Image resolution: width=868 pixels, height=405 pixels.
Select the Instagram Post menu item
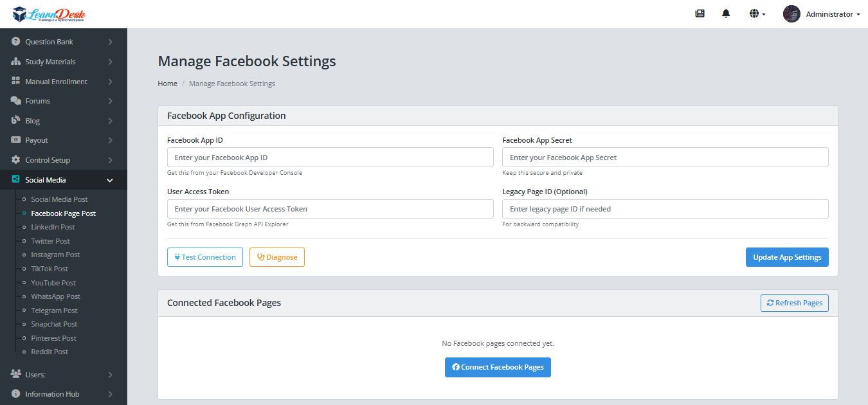(x=55, y=255)
